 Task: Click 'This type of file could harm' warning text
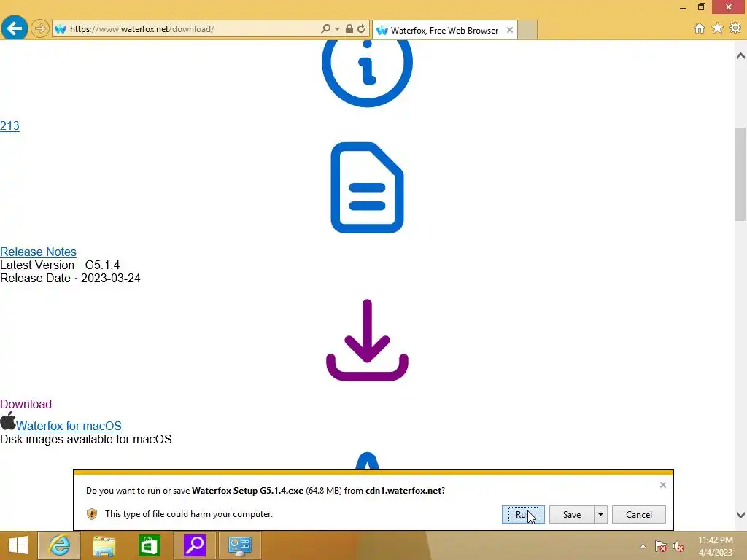[189, 514]
